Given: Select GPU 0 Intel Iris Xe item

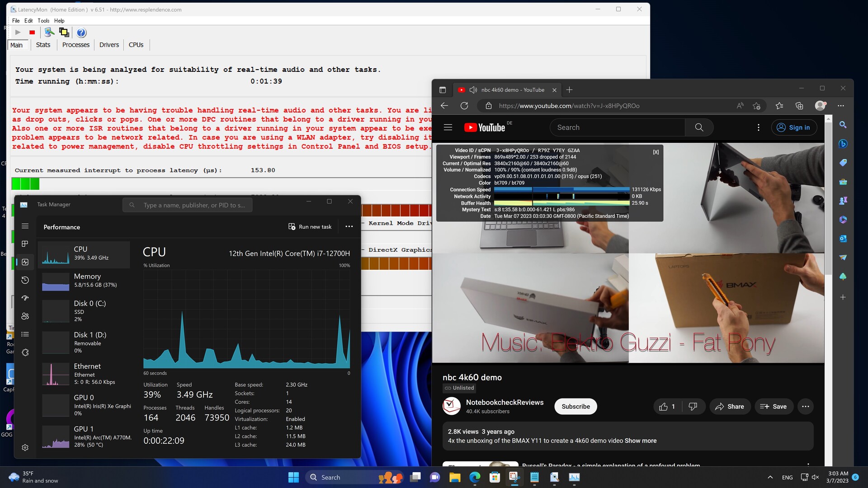Looking at the screenshot, I should tap(84, 405).
